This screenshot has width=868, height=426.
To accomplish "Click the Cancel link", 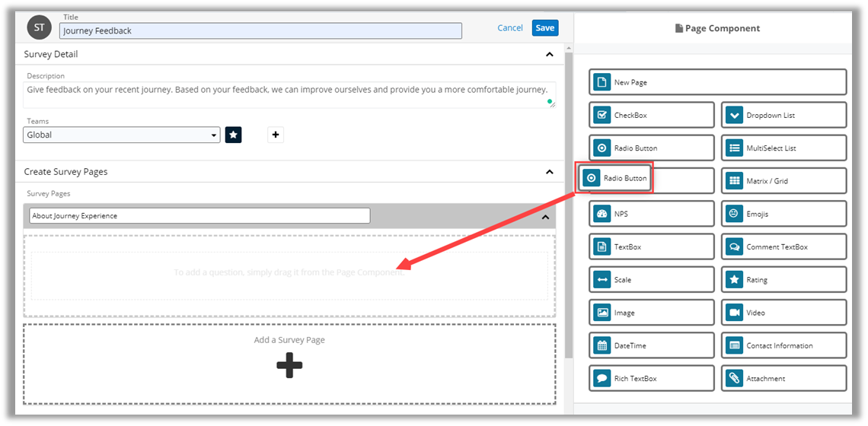I will coord(510,28).
